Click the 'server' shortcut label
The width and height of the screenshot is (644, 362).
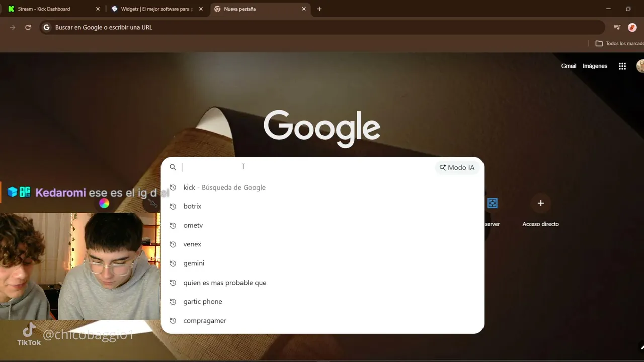coord(492,224)
